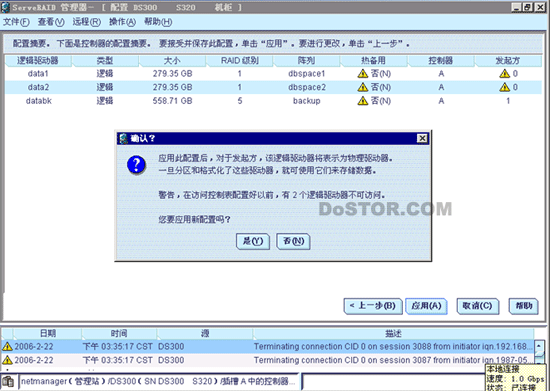Select the session 3088 event log entry
Screen dimensions: 550x391
click(x=267, y=347)
